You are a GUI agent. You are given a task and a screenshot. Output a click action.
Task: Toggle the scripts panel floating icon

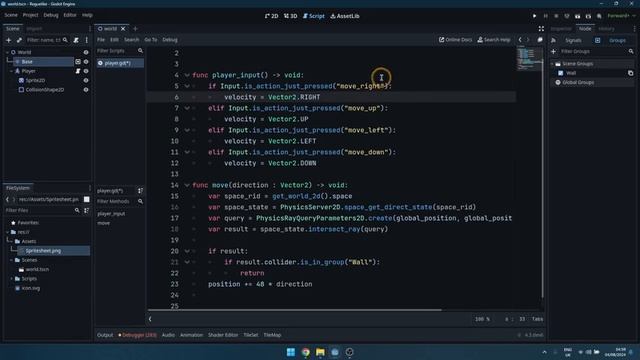tap(540, 40)
